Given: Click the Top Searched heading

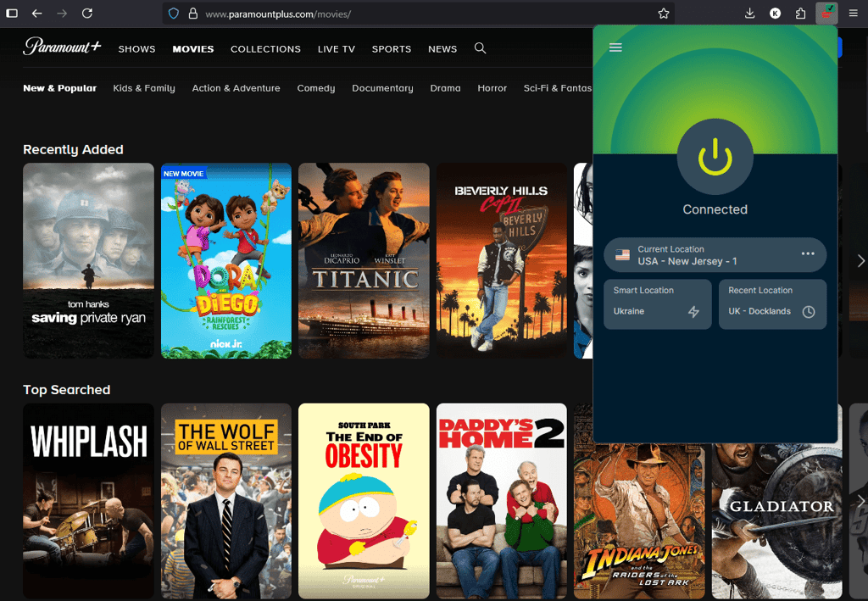Looking at the screenshot, I should click(x=66, y=390).
